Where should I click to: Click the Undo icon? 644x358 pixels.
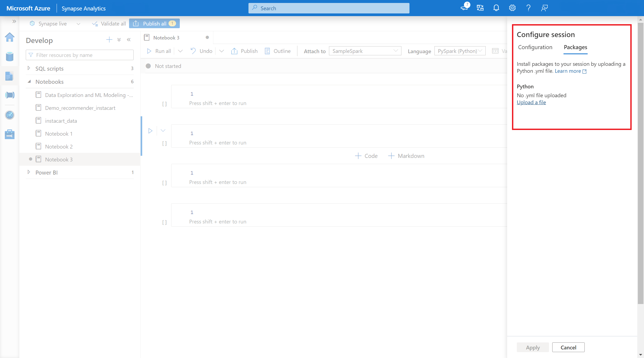point(193,51)
